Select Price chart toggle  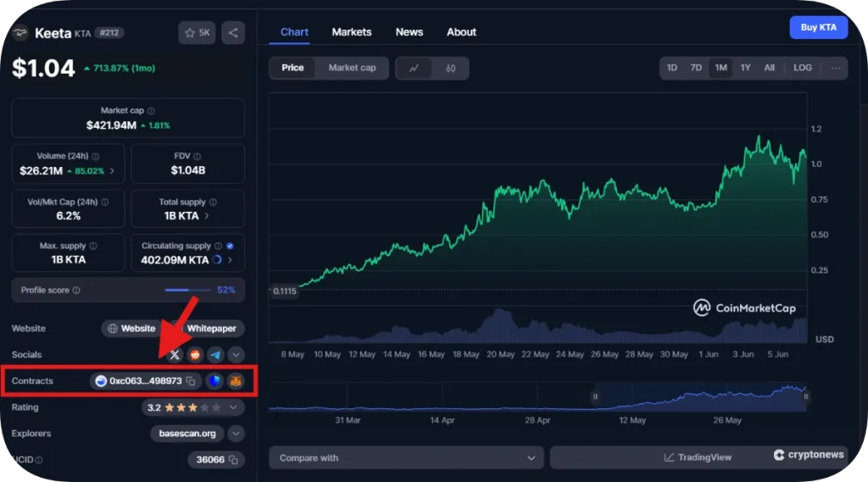292,68
